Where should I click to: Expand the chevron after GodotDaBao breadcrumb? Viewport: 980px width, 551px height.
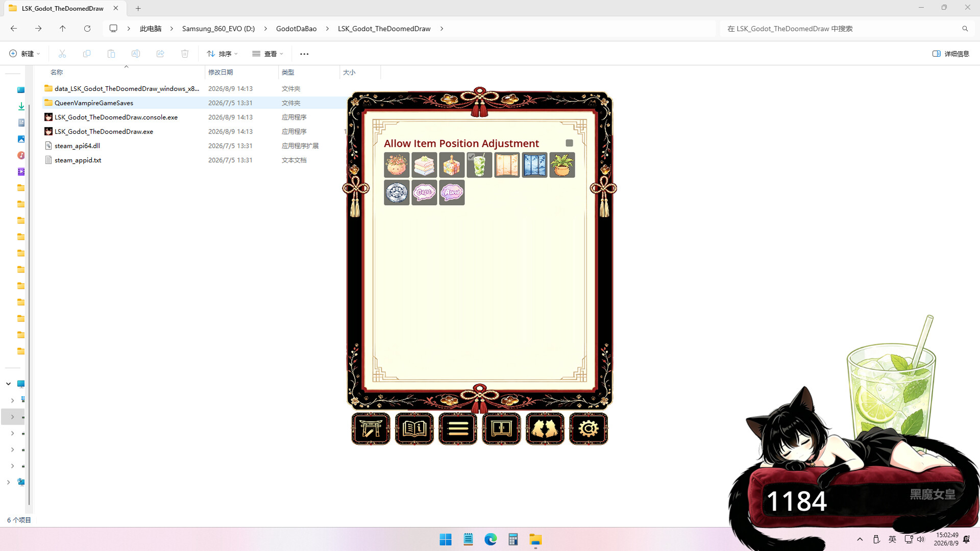[x=327, y=29]
